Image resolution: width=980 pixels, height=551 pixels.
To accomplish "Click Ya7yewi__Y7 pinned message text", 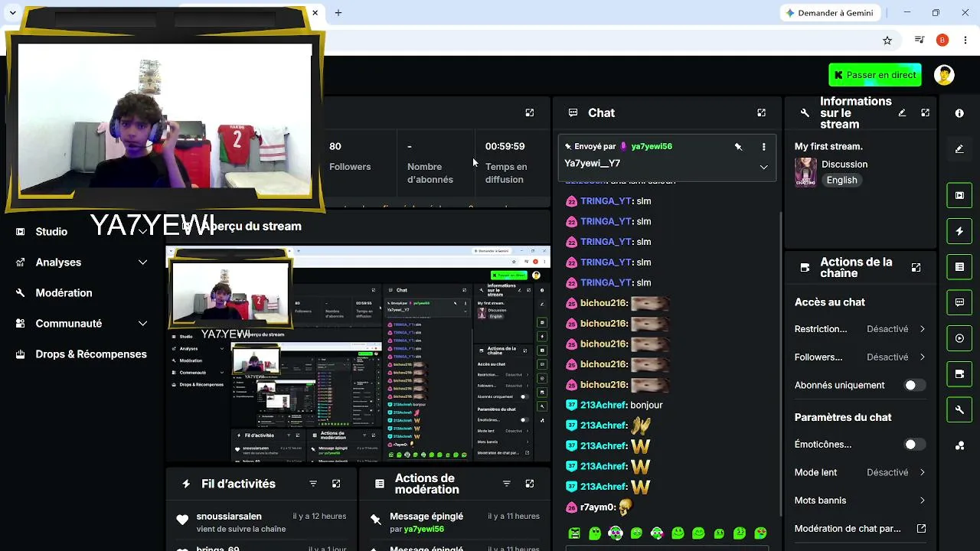I will pyautogui.click(x=593, y=163).
